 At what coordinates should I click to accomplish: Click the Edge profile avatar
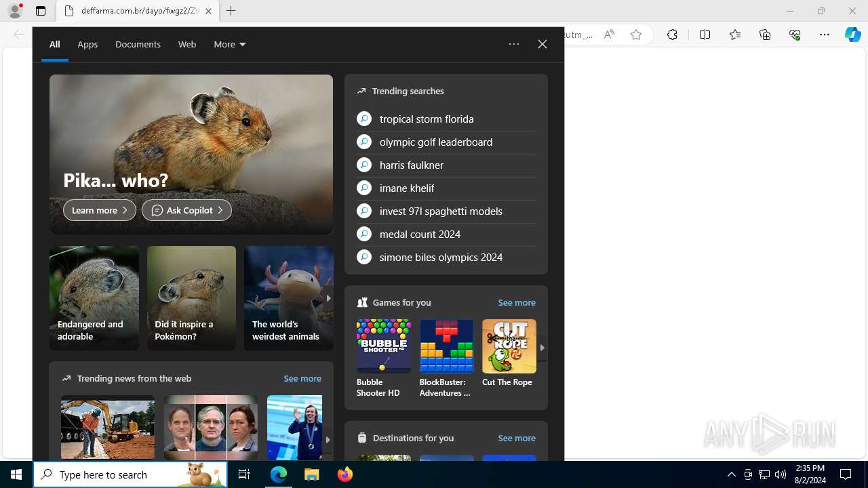pos(15,11)
